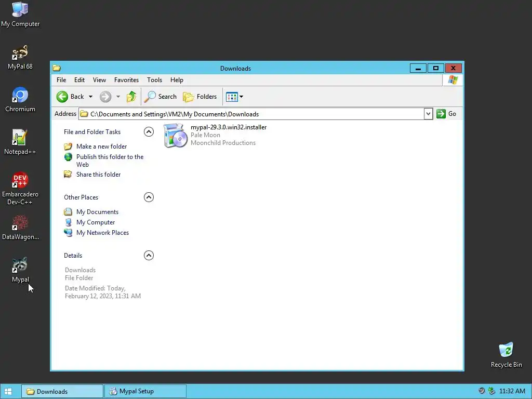Click the mypal-29.3.0.win32.installer file name
Viewport: 532px width, 399px height.
click(229, 127)
